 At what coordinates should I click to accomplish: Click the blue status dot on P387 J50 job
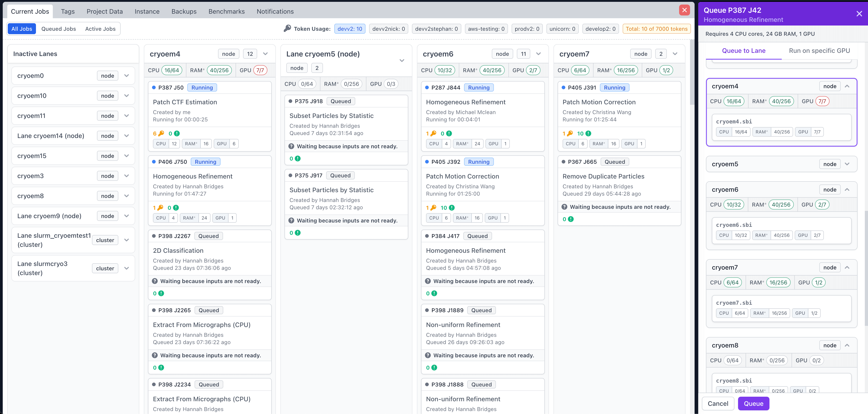(154, 87)
